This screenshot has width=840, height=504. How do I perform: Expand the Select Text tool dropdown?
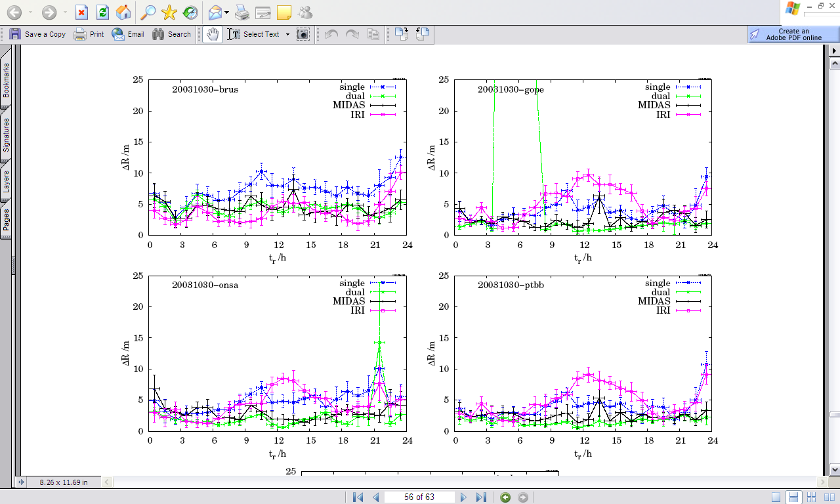[287, 34]
